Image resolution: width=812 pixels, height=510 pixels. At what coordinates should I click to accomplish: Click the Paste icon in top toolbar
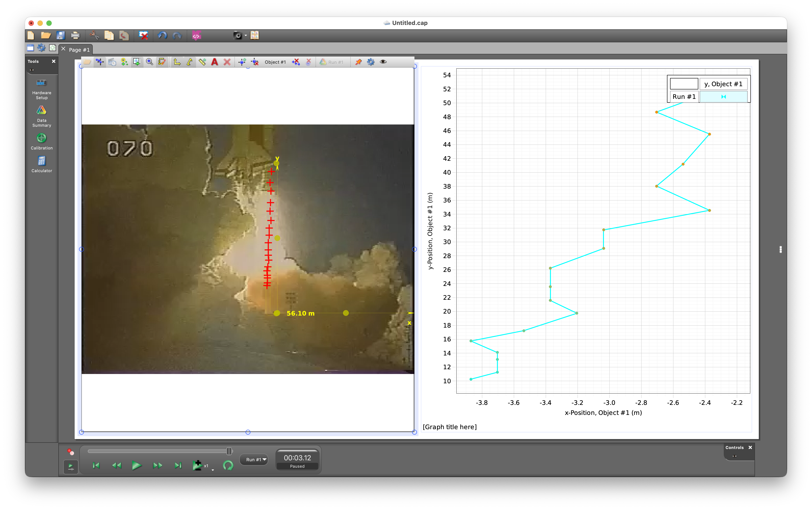(x=124, y=35)
